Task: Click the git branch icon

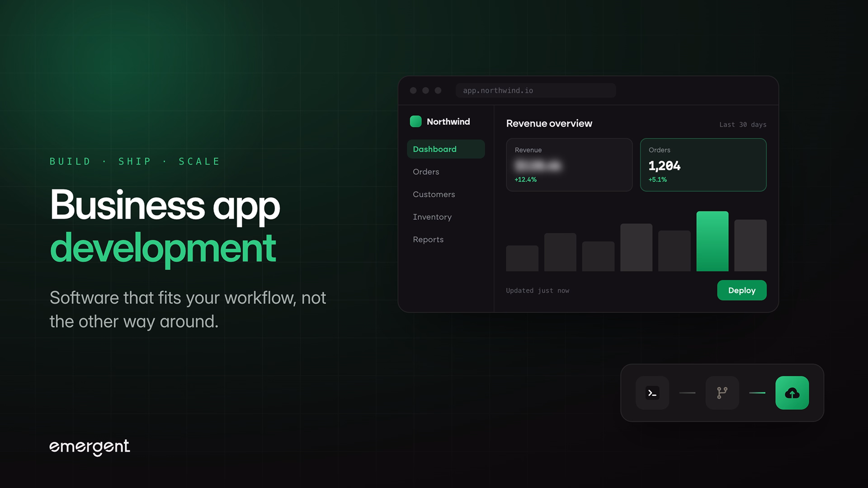Action: coord(722,393)
